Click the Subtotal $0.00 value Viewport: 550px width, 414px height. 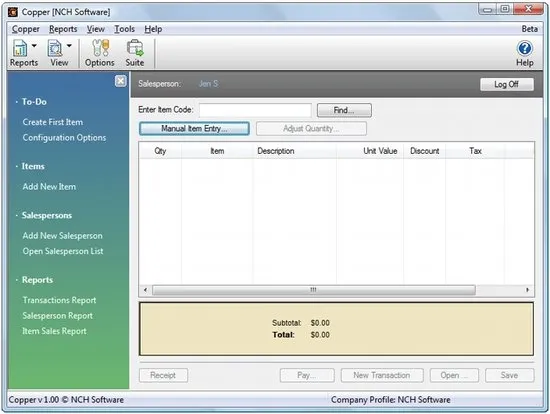point(320,323)
